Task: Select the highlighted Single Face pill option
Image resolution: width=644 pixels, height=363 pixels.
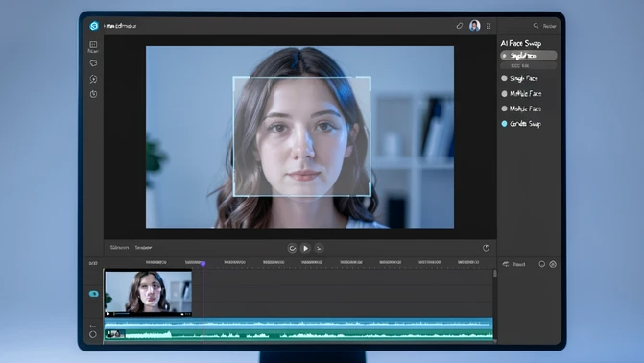Action: [x=529, y=56]
